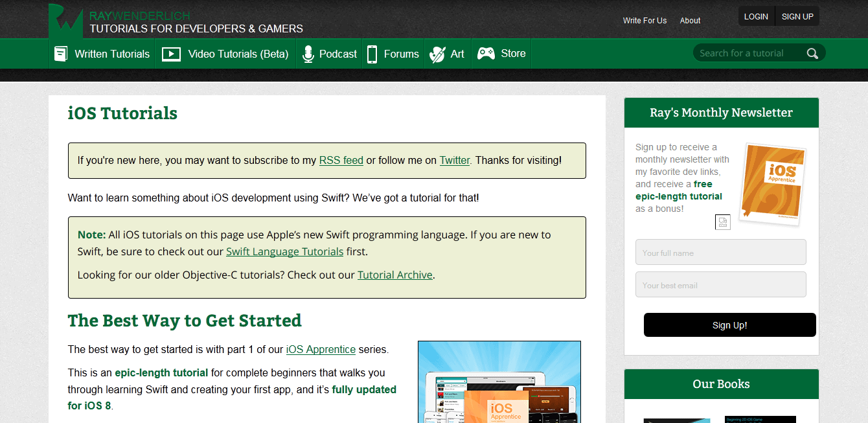Click the Art paintbrush icon

coord(437,54)
